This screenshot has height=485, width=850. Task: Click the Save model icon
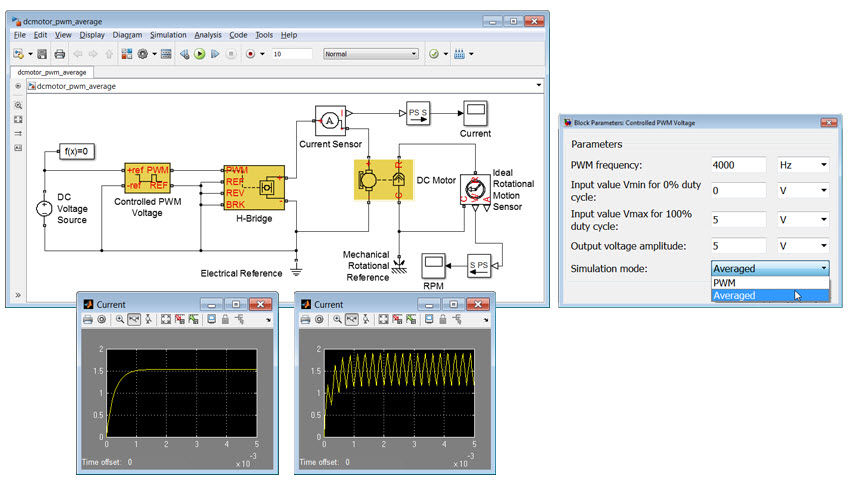pyautogui.click(x=42, y=54)
